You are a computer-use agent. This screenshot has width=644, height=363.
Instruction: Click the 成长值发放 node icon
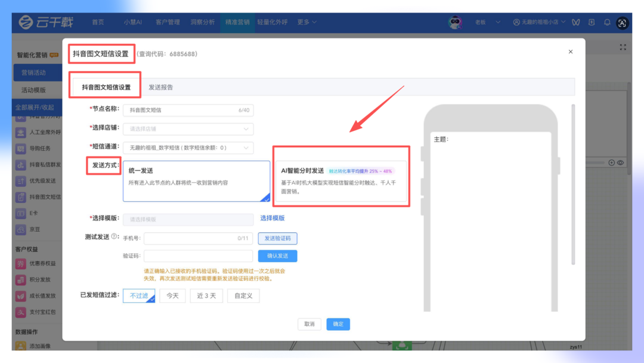[x=20, y=296]
